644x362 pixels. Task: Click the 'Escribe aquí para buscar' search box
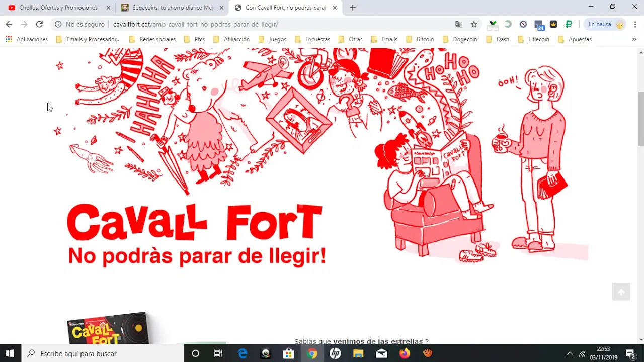click(x=103, y=353)
